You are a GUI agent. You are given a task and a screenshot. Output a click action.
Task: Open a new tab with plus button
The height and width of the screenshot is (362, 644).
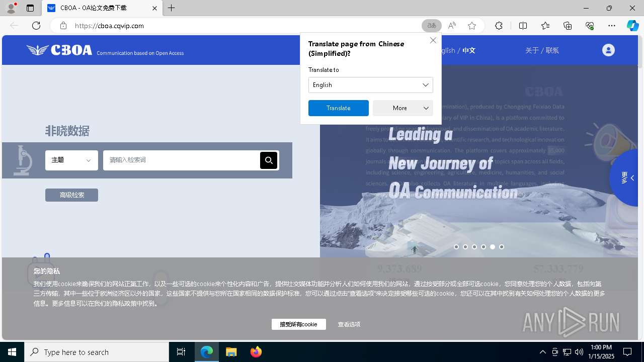click(x=172, y=8)
